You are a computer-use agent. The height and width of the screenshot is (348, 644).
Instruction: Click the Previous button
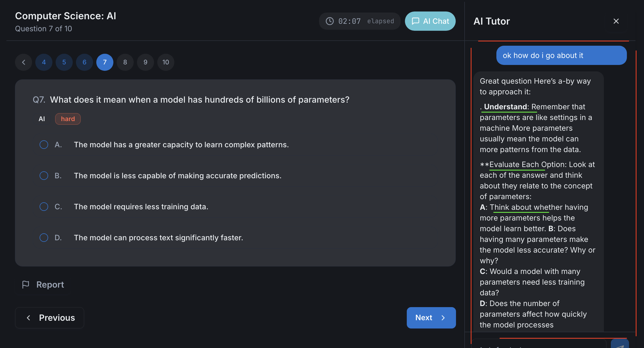49,318
